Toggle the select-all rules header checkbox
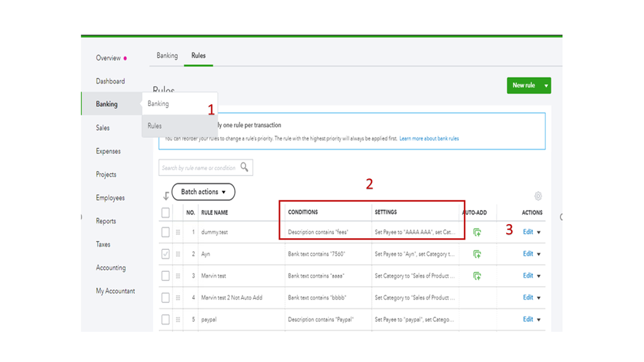644x362 pixels. click(166, 212)
